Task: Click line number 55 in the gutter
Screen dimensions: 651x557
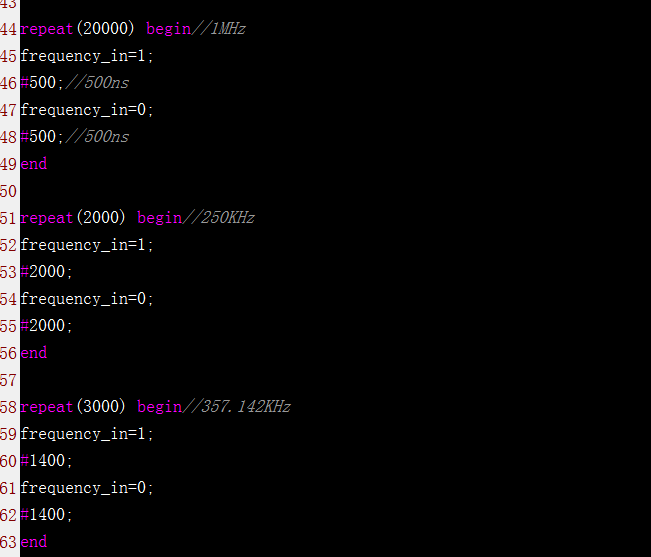Action: pyautogui.click(x=9, y=326)
